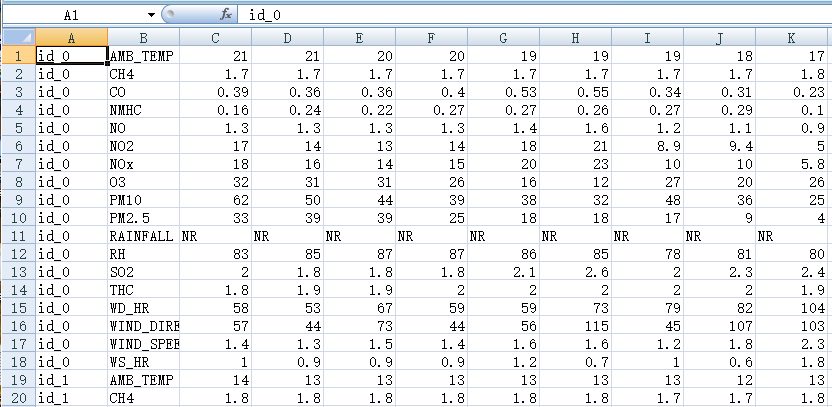Select column K header
This screenshot has height=407, width=832.
[x=792, y=37]
